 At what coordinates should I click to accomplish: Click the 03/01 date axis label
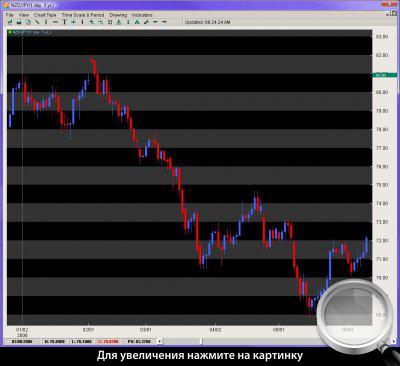click(145, 330)
